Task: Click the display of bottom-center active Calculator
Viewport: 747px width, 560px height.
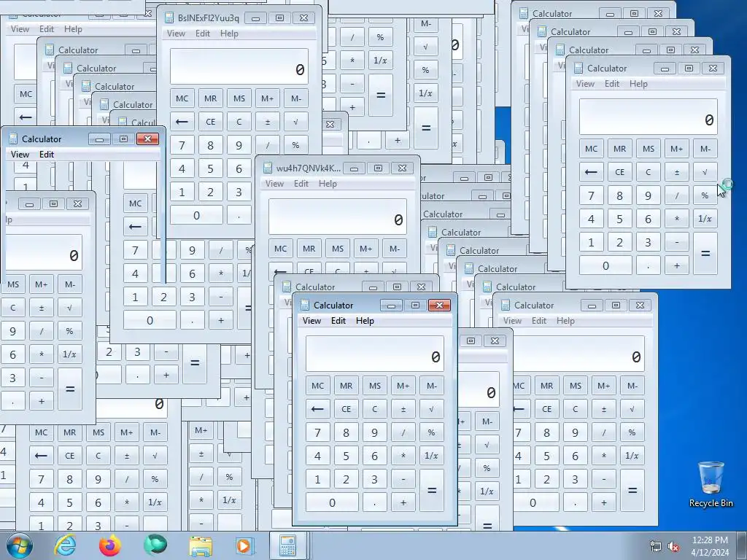Action: tap(374, 354)
